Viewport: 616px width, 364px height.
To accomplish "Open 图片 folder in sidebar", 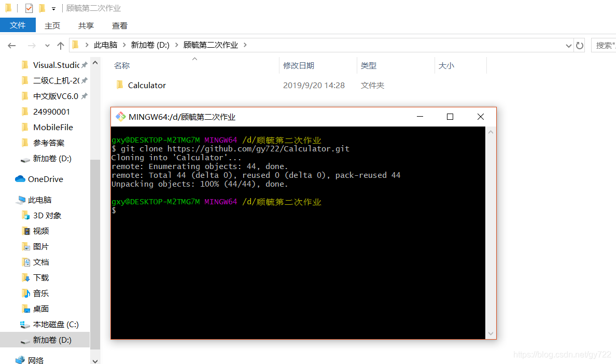I will 40,247.
